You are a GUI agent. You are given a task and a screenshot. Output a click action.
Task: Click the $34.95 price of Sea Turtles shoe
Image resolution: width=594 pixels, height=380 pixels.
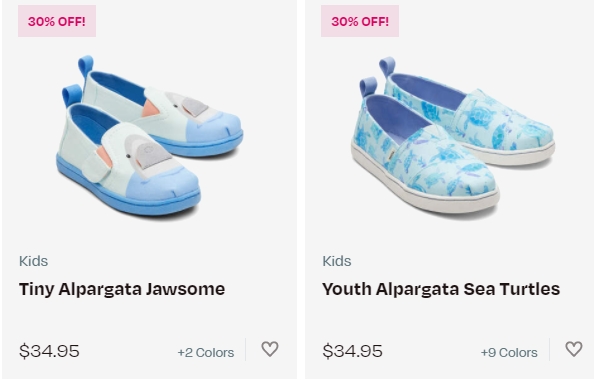click(x=352, y=351)
